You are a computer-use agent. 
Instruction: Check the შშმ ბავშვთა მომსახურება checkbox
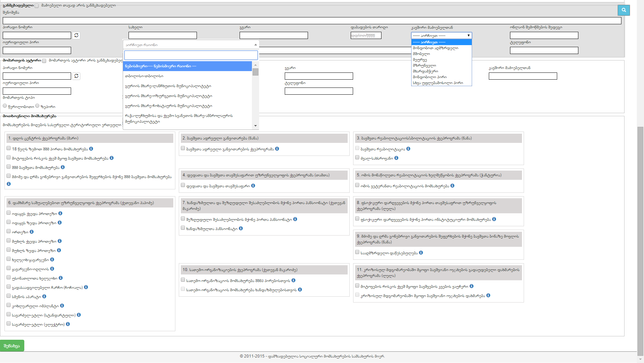(9, 167)
